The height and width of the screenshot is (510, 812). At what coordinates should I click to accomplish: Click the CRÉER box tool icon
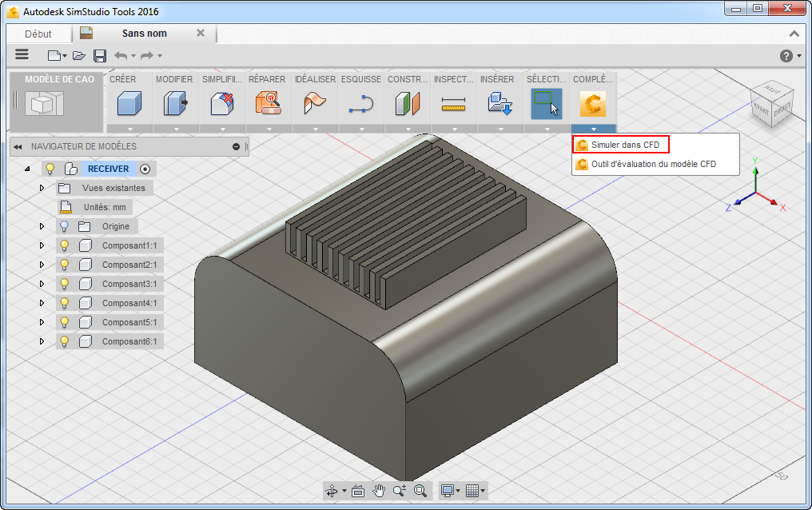coord(129,103)
